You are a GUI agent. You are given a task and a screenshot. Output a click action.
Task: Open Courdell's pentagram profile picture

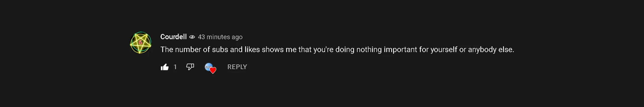[140, 43]
